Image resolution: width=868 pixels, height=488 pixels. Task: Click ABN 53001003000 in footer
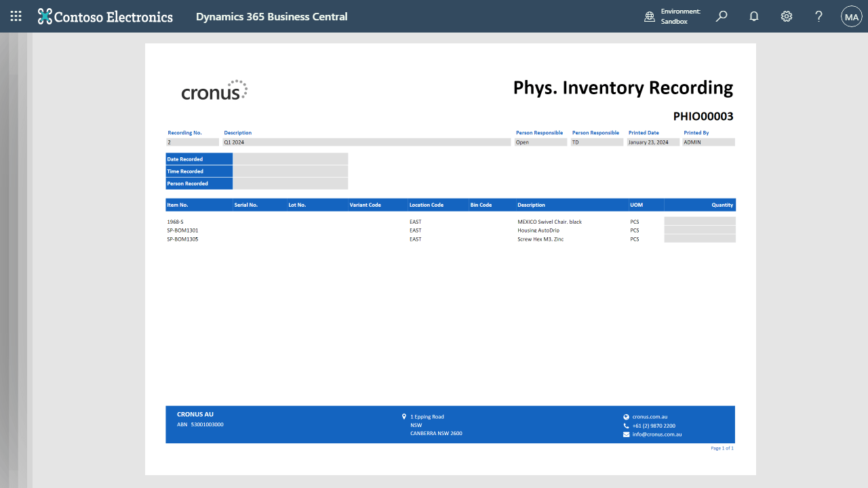coord(200,424)
